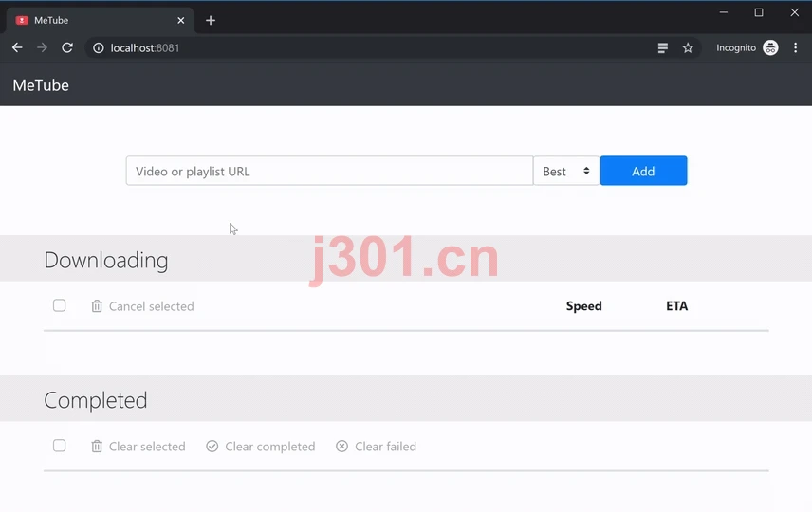Minimize the browser window

[724, 12]
